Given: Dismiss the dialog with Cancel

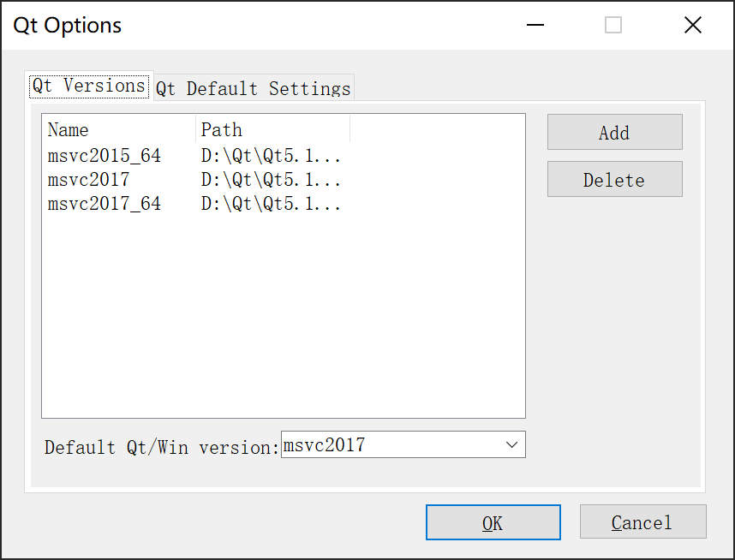Looking at the screenshot, I should [642, 522].
